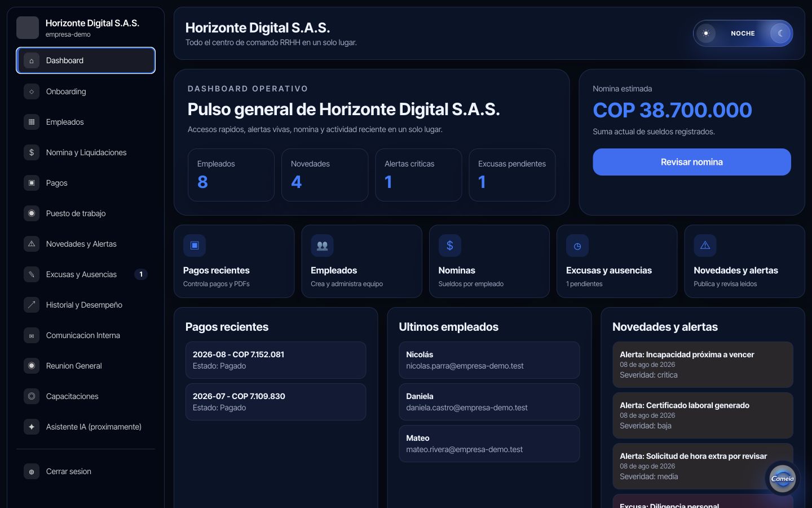This screenshot has width=812, height=508.
Task: Click the Pagos sidebar icon
Action: [32, 183]
